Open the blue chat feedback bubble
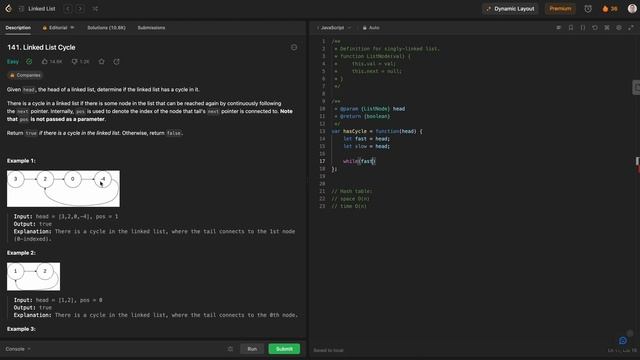640x360 pixels. [622, 340]
